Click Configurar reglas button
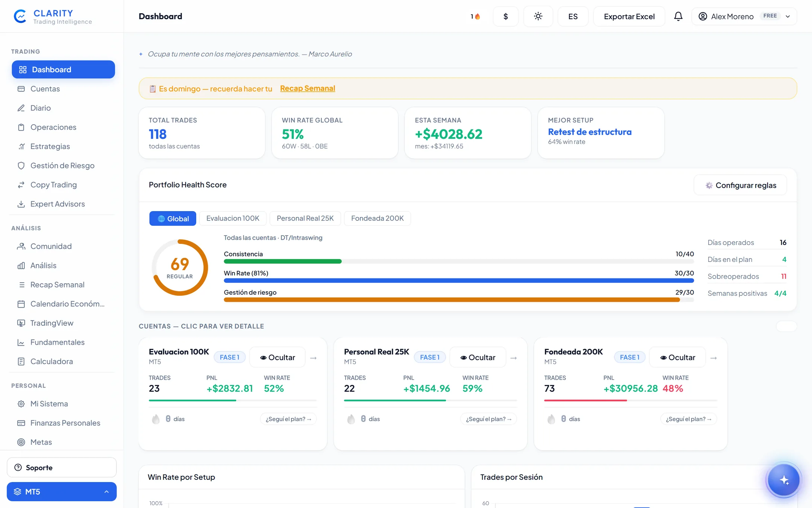The image size is (812, 508). tap(740, 185)
